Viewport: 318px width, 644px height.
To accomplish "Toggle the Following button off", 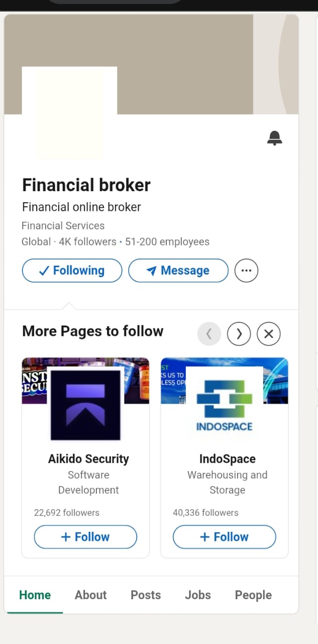I will coord(72,270).
